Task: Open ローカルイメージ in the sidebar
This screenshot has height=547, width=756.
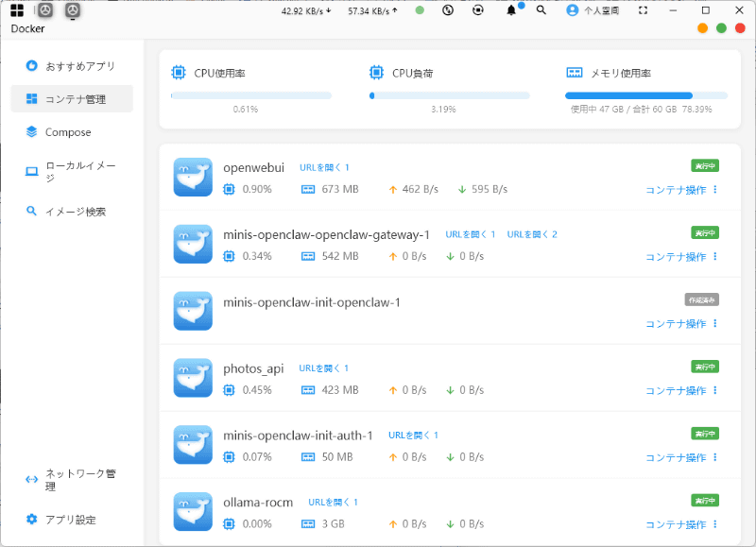Action: coord(72,172)
